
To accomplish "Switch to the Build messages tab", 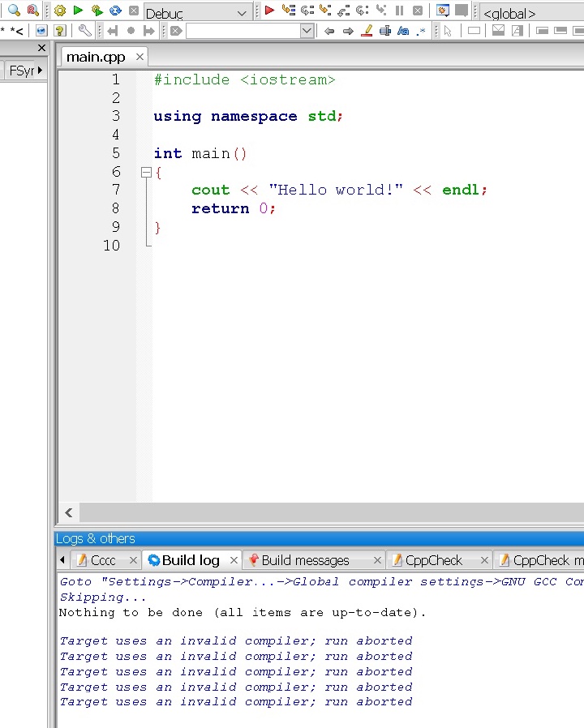I will (305, 560).
